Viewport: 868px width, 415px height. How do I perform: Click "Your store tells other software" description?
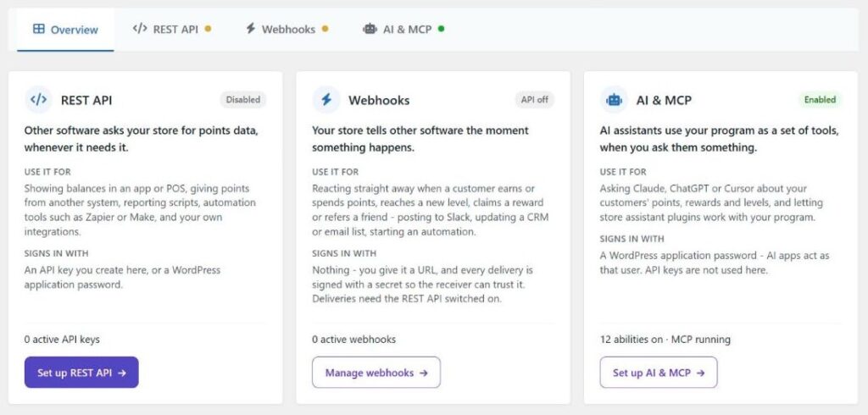click(420, 139)
